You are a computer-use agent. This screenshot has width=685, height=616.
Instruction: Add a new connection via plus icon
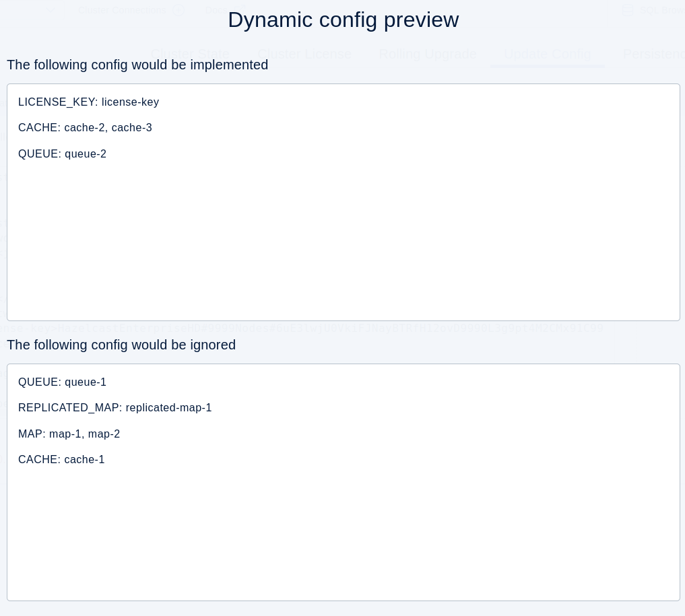pyautogui.click(x=178, y=9)
